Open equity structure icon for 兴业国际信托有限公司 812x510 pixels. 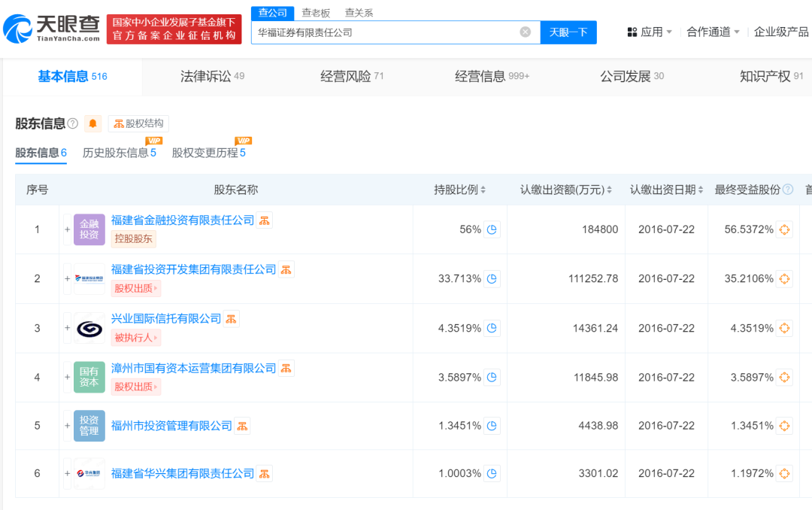click(232, 319)
